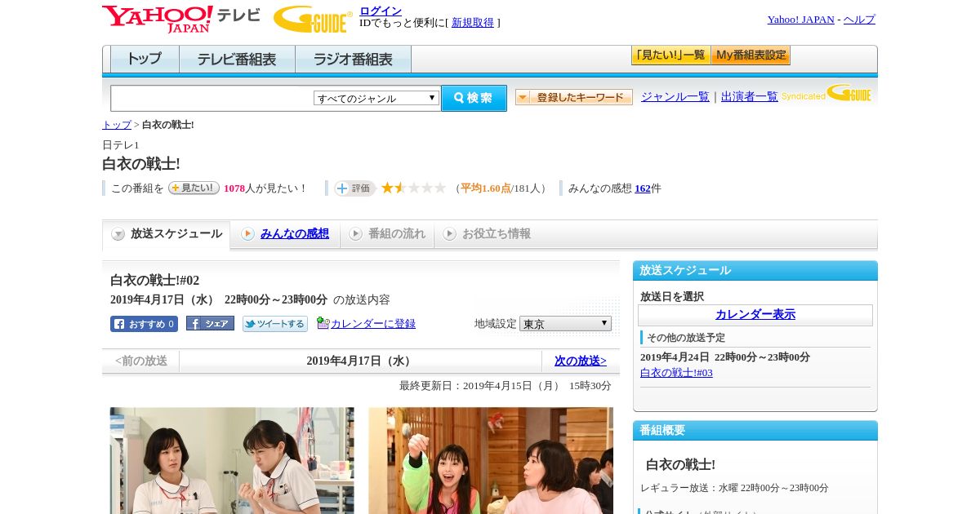Click the Syndicated G-GUIDE logo

click(826, 94)
